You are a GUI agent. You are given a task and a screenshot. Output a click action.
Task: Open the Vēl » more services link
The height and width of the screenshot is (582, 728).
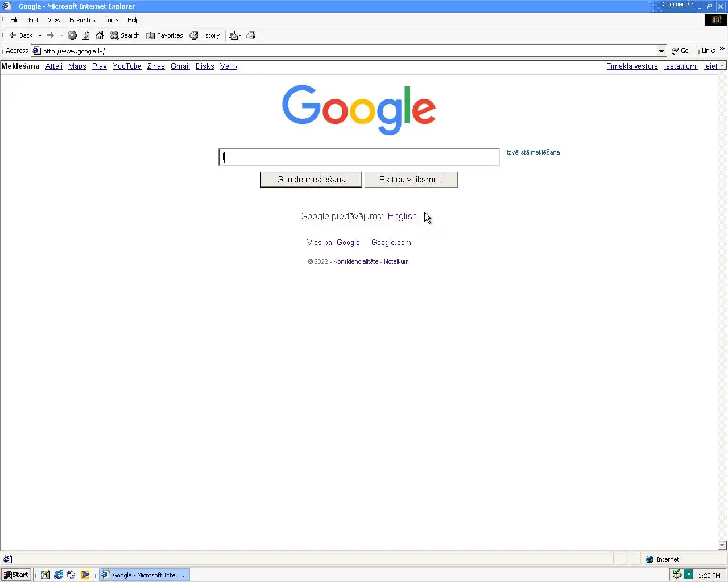(x=229, y=66)
